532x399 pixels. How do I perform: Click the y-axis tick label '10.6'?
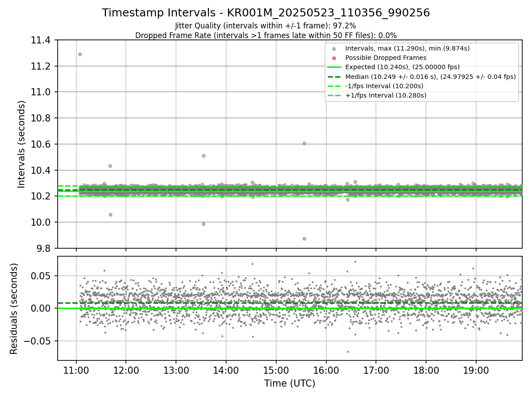pos(40,144)
